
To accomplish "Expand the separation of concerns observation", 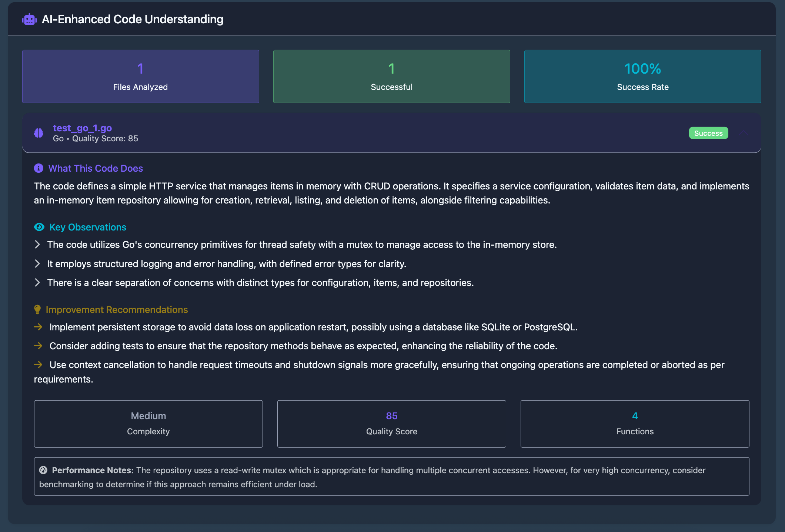I will click(37, 282).
